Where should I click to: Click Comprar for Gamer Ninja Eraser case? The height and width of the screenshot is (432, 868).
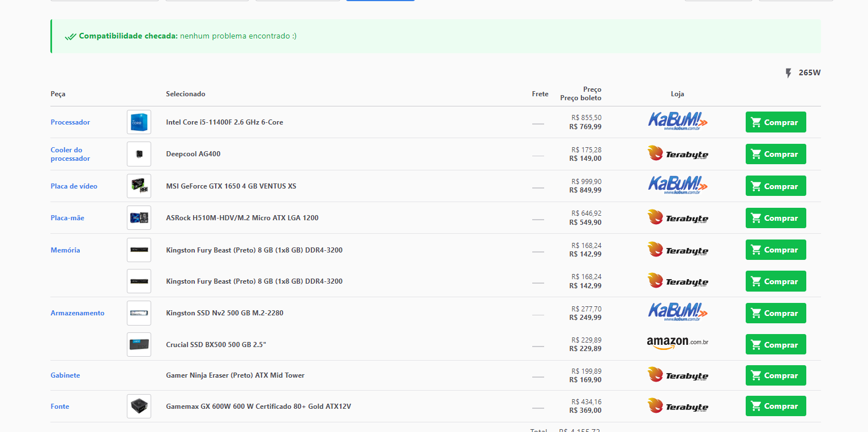[x=776, y=375]
